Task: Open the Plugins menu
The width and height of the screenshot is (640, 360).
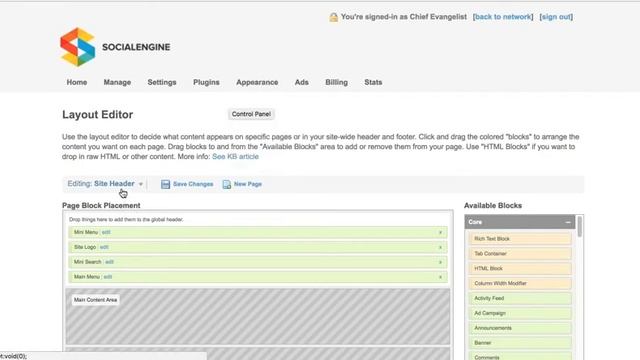Action: coord(206,82)
